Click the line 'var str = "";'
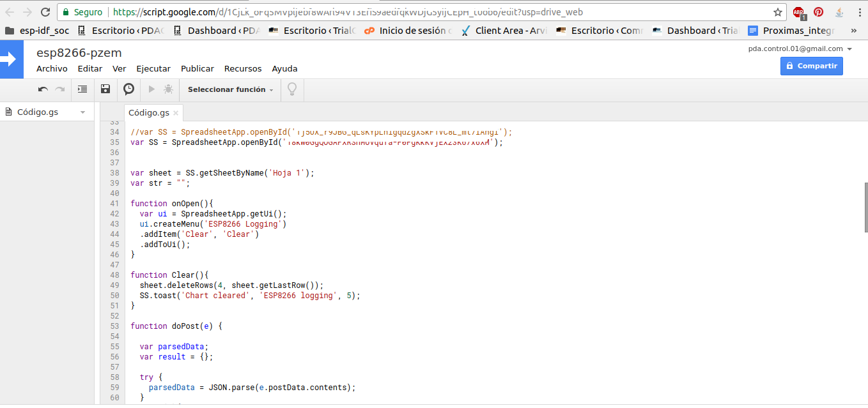This screenshot has height=408, width=868. coord(160,183)
